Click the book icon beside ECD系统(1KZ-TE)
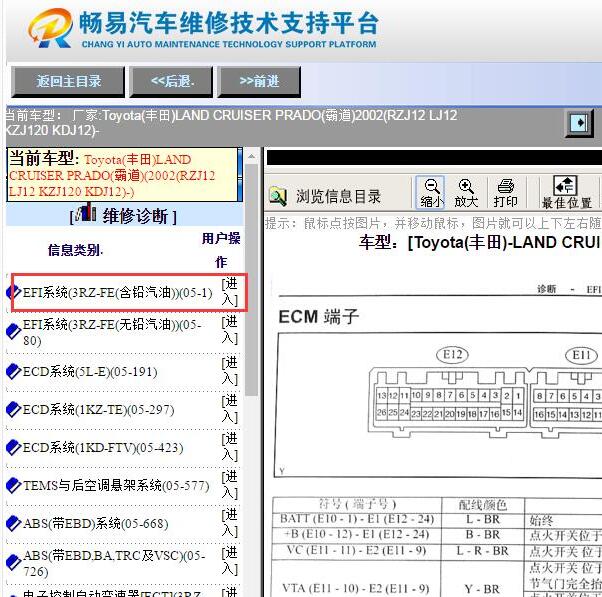This screenshot has width=602, height=597. (14, 409)
